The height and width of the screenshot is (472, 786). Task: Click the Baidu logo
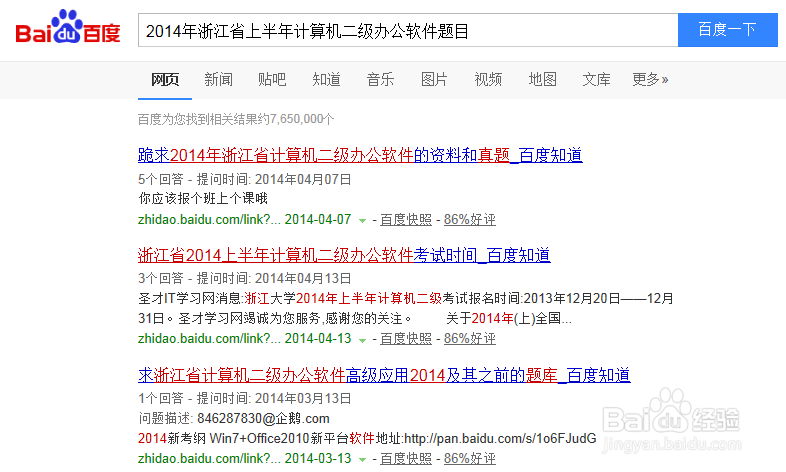point(68,27)
